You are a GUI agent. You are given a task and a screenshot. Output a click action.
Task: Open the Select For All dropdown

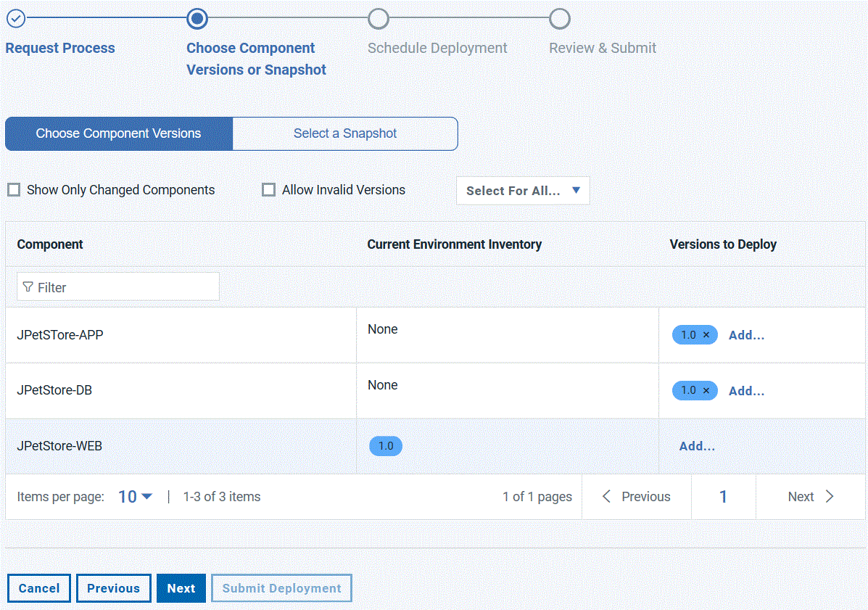pos(523,191)
